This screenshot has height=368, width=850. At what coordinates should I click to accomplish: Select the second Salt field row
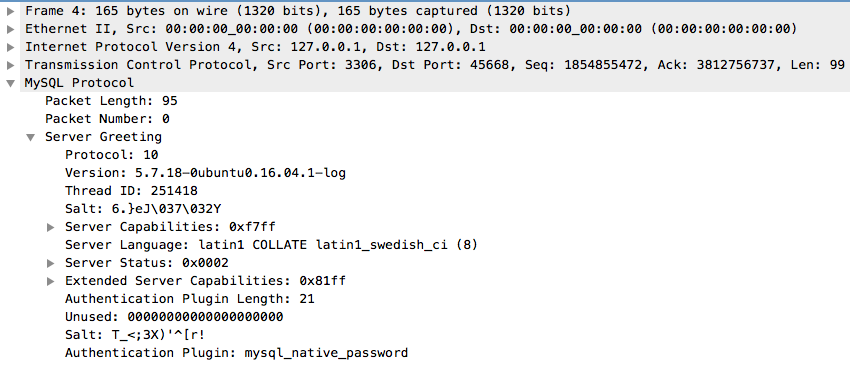[x=134, y=334]
